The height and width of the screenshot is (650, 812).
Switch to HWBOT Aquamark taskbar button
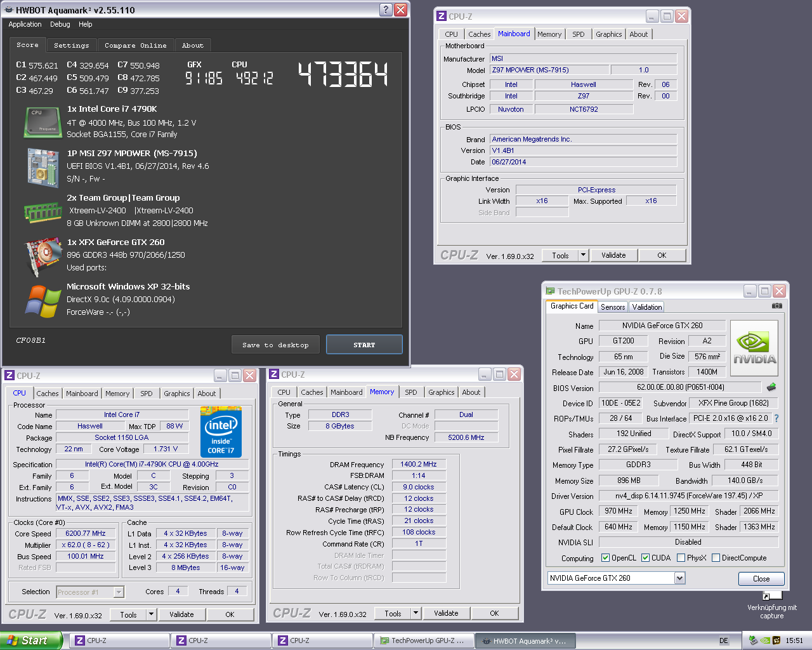tap(525, 641)
